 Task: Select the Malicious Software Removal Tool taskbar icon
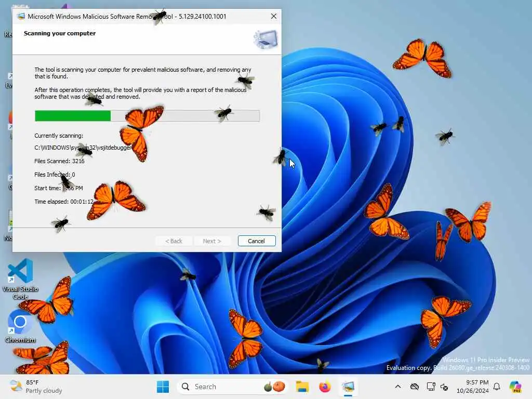(348, 387)
